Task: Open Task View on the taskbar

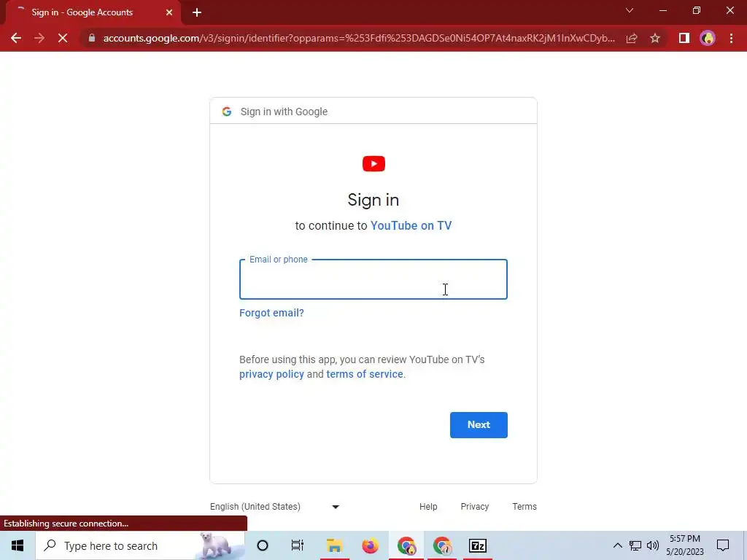Action: click(298, 545)
